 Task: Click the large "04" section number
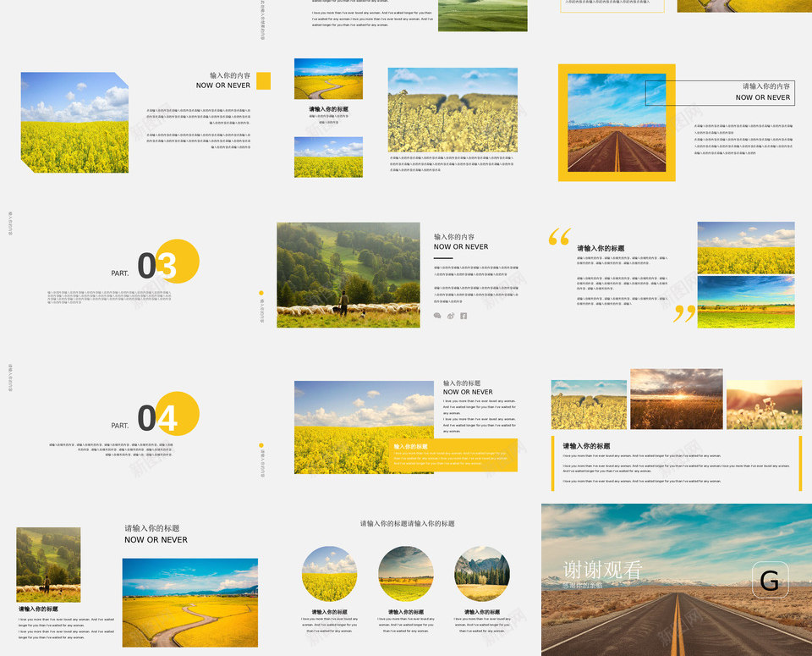click(x=157, y=417)
